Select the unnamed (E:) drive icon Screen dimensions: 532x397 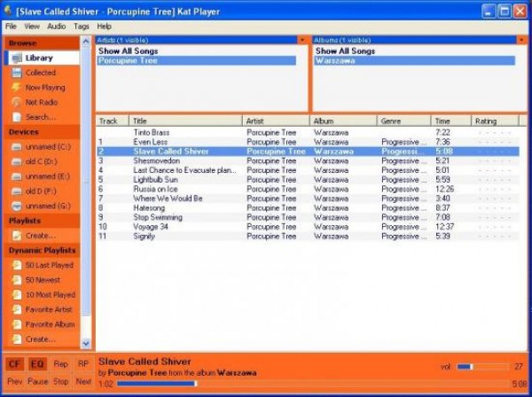17,176
